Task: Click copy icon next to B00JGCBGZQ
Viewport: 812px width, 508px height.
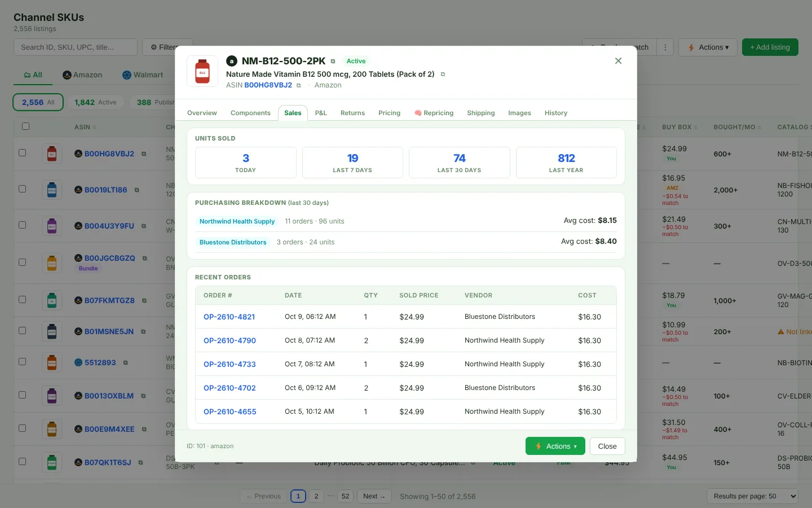Action: 145,258
